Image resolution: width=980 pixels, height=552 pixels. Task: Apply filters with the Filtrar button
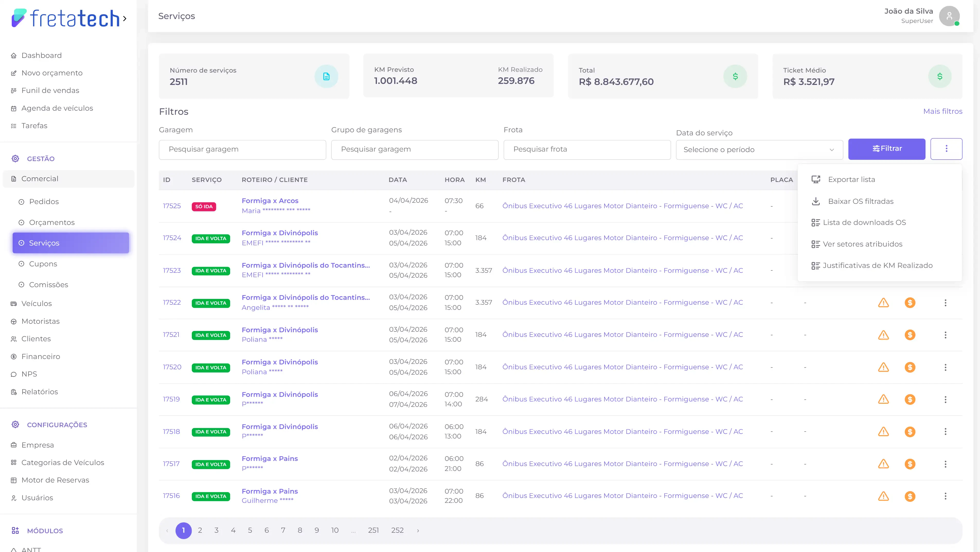coord(886,149)
